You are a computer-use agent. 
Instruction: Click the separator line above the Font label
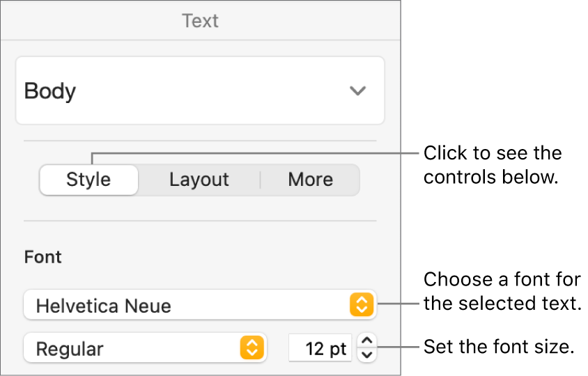[x=200, y=221]
